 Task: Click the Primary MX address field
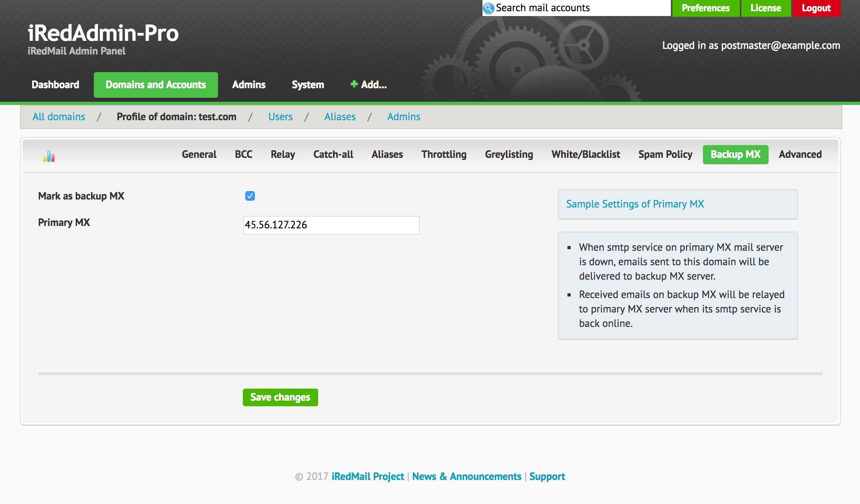pyautogui.click(x=331, y=225)
